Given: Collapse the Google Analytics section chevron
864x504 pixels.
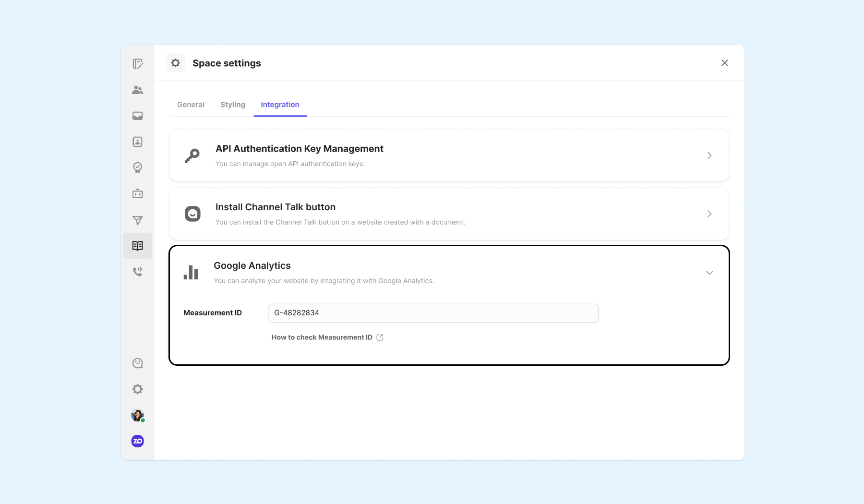Looking at the screenshot, I should (x=709, y=273).
